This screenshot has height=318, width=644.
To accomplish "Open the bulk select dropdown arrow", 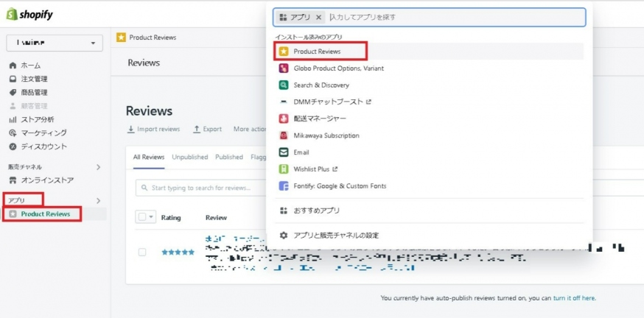I will 151,217.
